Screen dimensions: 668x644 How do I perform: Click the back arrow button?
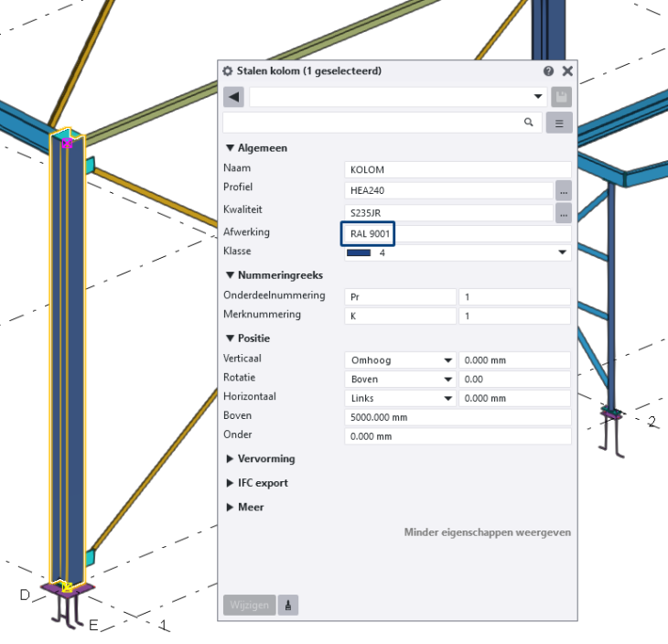point(233,97)
